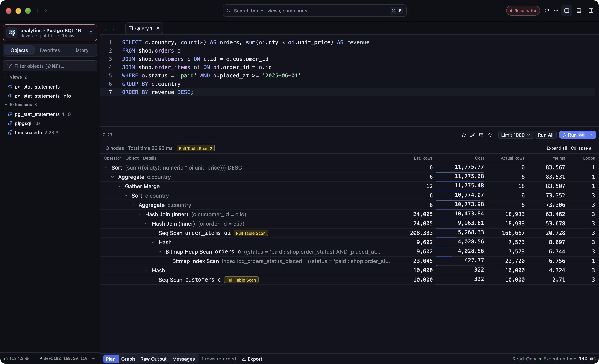Toggle the right sidebar panel icon

coord(591,11)
